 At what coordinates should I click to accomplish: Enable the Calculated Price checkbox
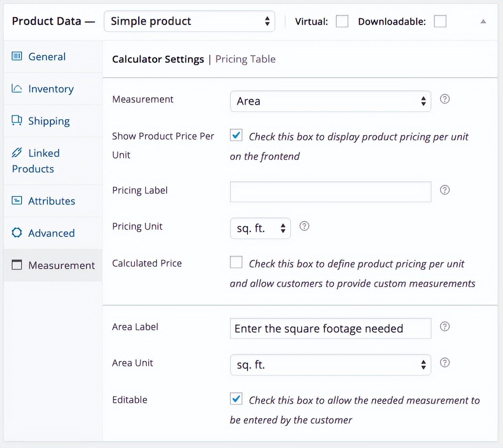(x=236, y=262)
